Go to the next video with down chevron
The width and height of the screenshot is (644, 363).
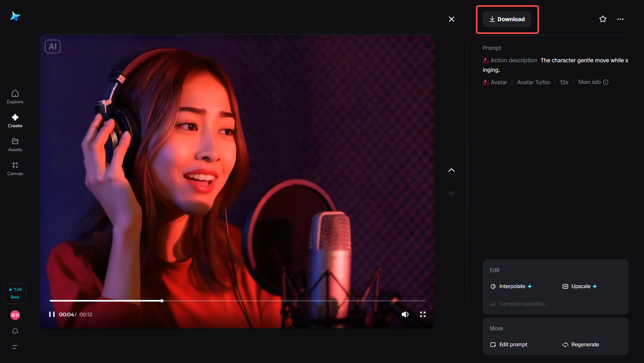pyautogui.click(x=452, y=193)
